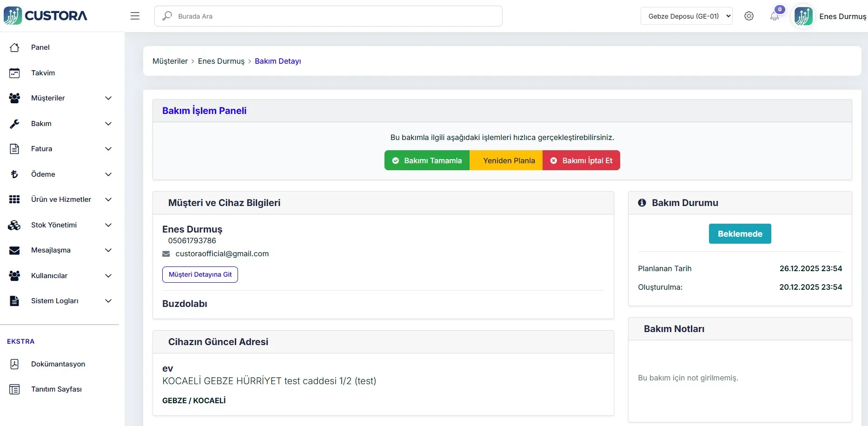Screen dimensions: 868x426
Task: Click the Panel home icon
Action: [x=14, y=47]
